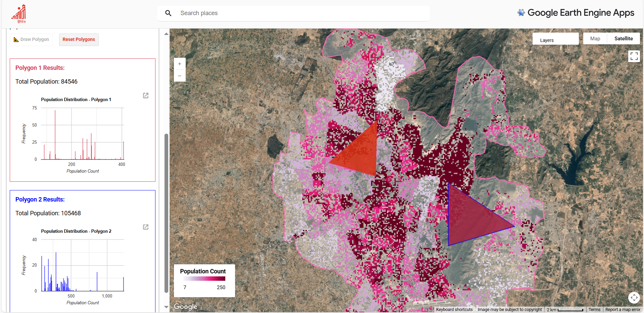Click the red institute logo
This screenshot has height=313, width=644.
coord(19,14)
